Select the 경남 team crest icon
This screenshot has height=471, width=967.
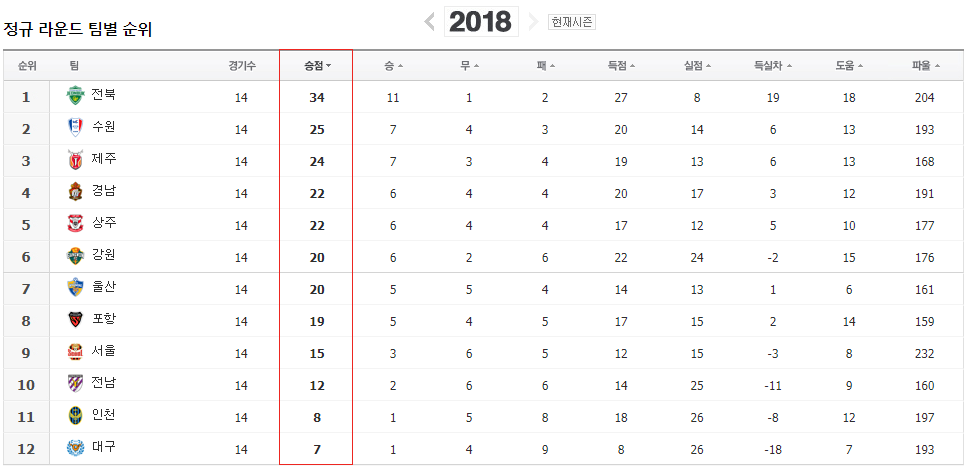click(x=75, y=192)
